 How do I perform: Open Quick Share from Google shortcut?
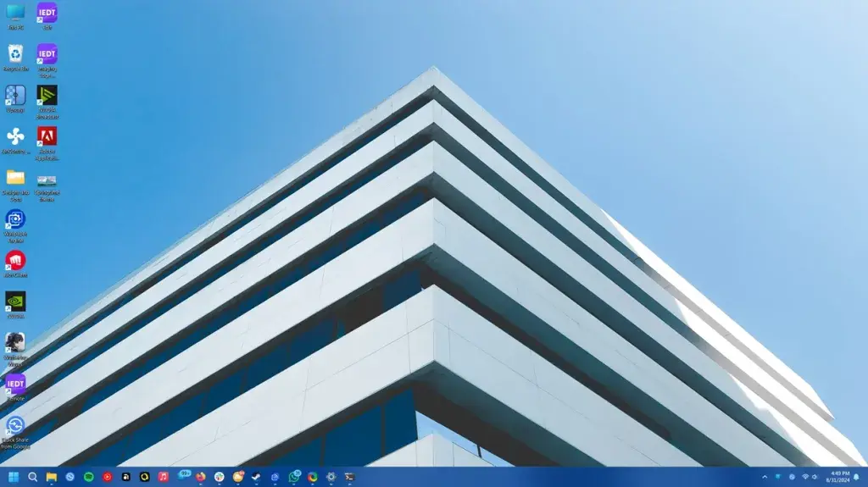(15, 425)
